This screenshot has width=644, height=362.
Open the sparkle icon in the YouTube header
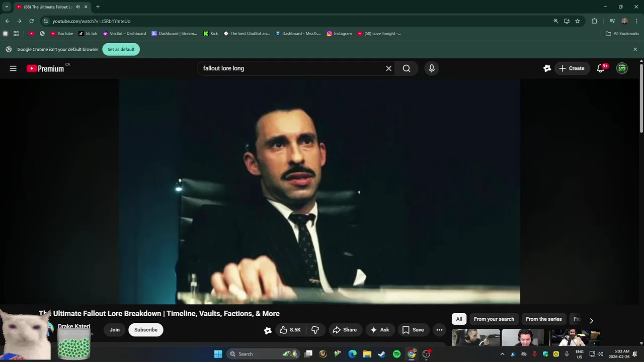547,68
